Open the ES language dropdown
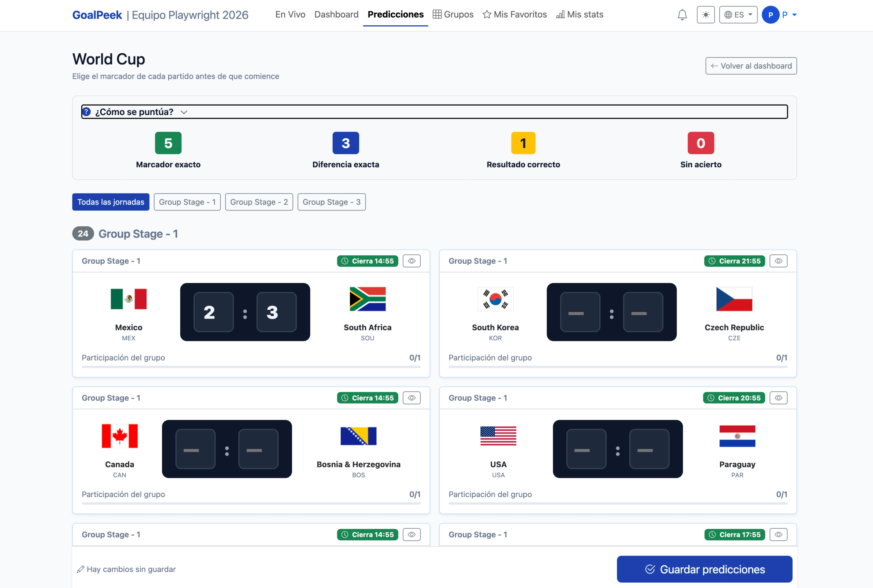Viewport: 873px width, 588px height. coord(738,15)
